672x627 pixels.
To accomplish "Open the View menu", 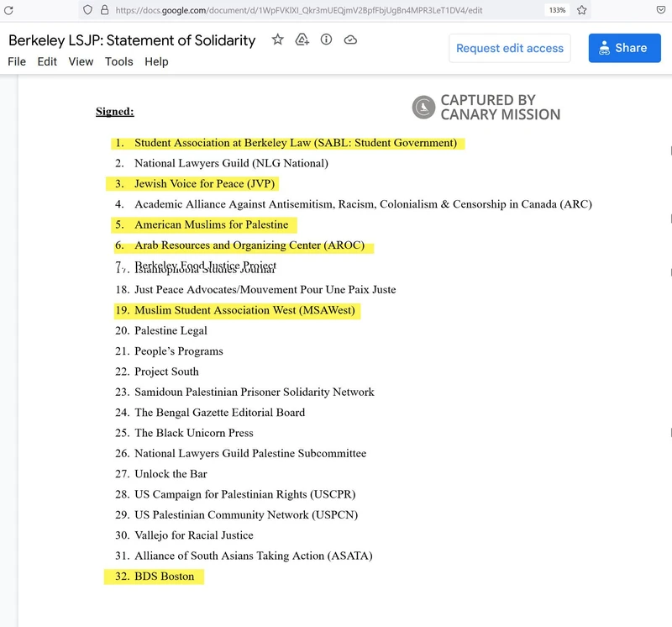I will pos(81,61).
